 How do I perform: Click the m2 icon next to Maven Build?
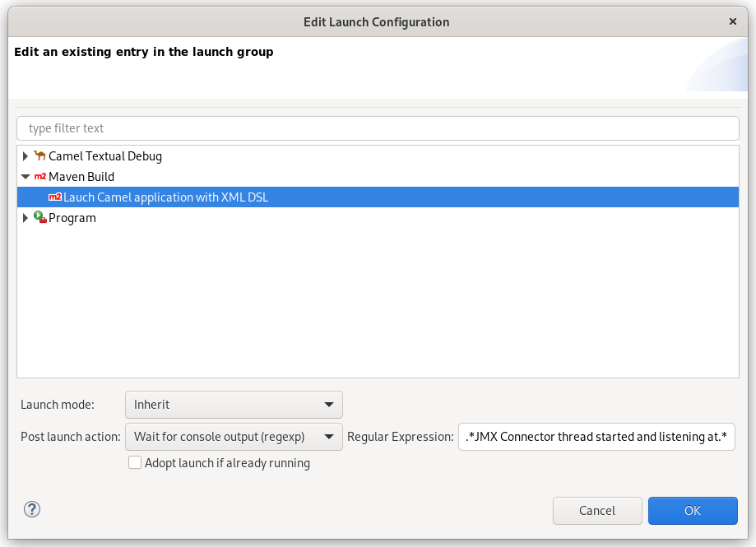42,176
